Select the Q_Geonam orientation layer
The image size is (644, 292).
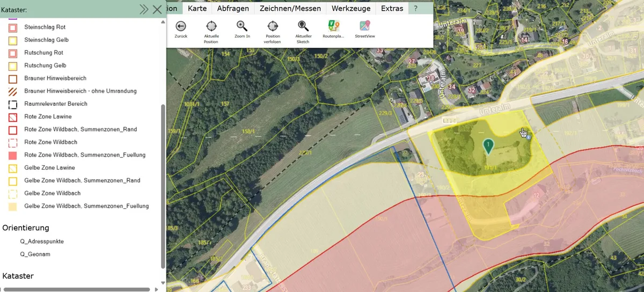[x=35, y=254]
